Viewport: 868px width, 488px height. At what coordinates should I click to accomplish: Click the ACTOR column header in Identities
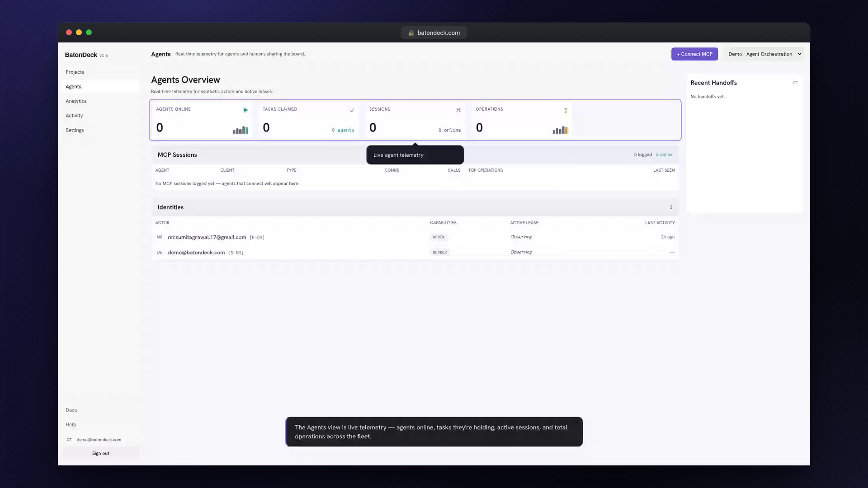point(162,223)
